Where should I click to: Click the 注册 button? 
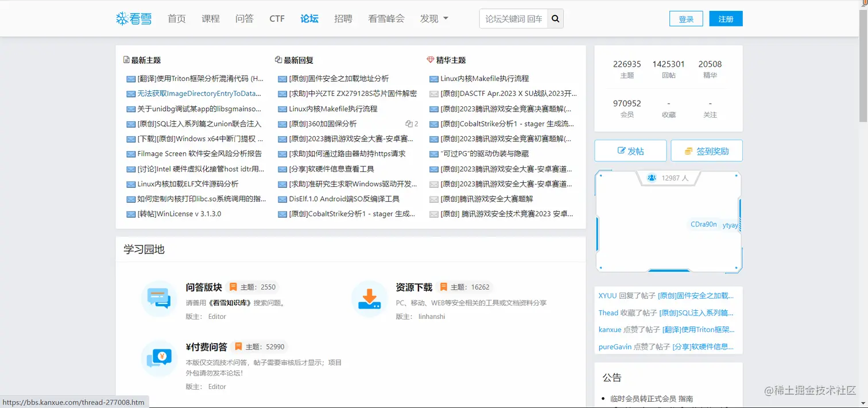coord(726,19)
